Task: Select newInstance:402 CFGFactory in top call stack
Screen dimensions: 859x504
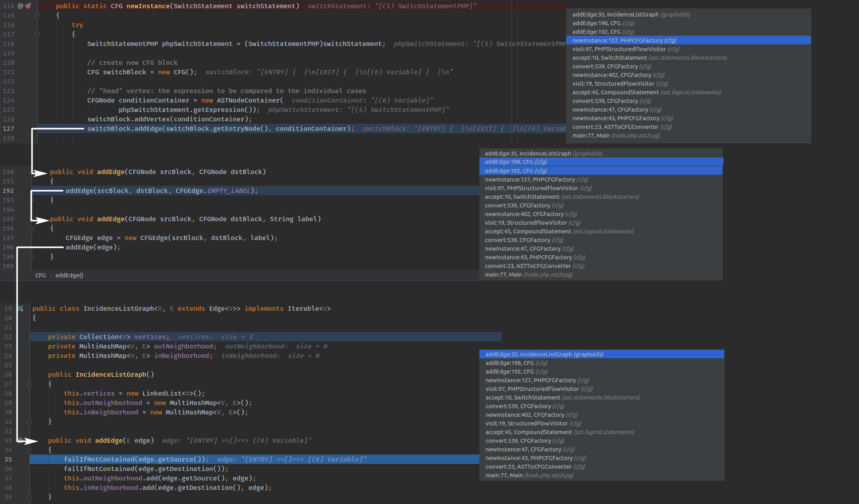Action: (688, 75)
